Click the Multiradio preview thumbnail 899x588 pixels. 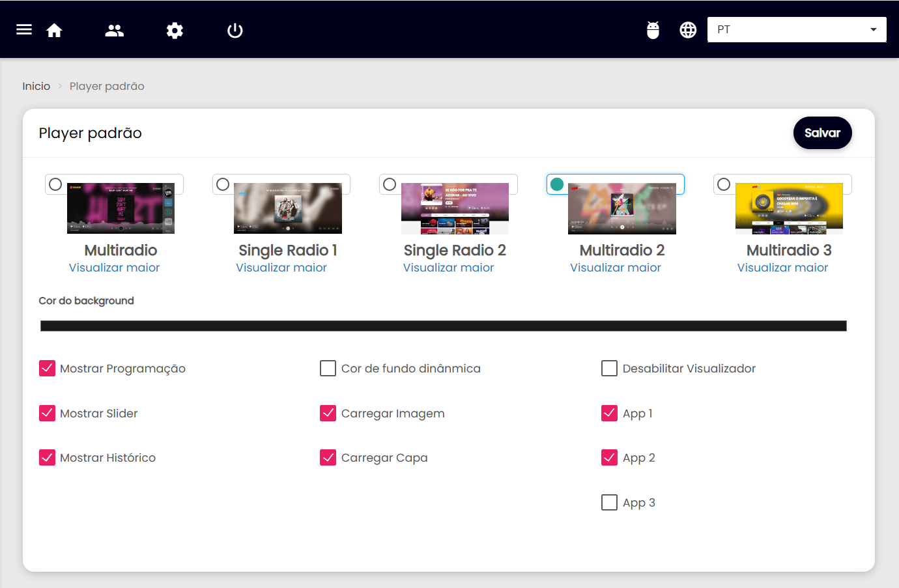121,208
